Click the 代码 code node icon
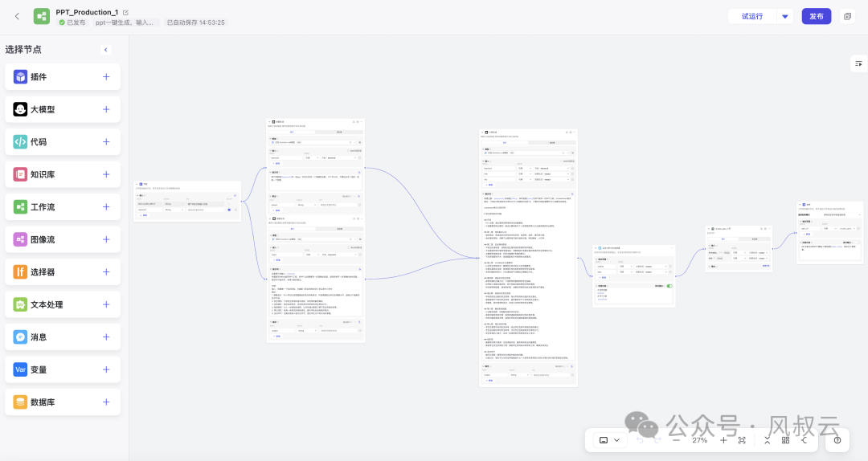Screen dimensions: 868x461 (20, 141)
